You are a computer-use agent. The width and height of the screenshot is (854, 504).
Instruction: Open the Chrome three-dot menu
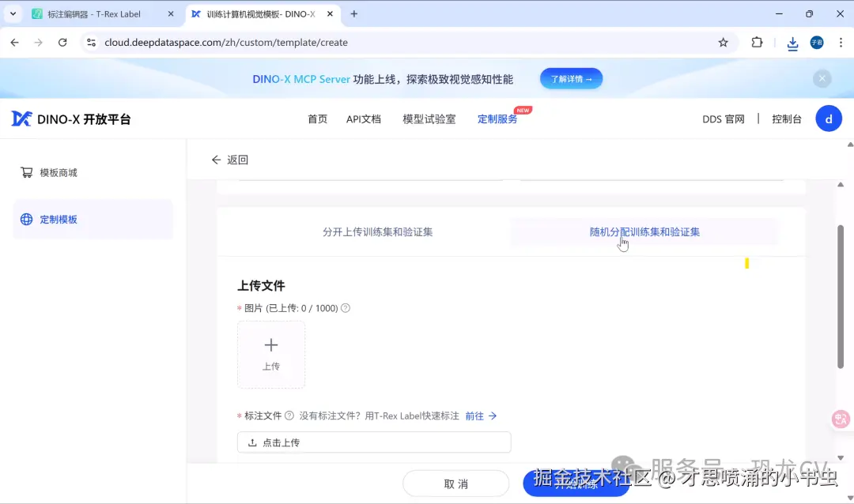841,43
